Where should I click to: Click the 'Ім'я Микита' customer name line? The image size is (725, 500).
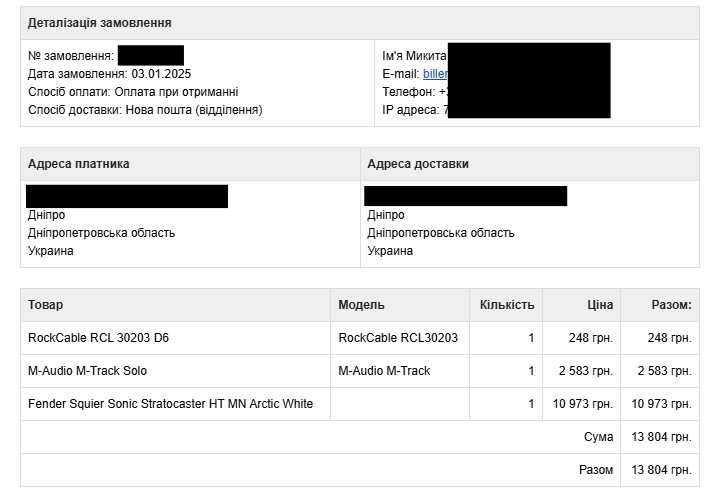click(x=414, y=56)
